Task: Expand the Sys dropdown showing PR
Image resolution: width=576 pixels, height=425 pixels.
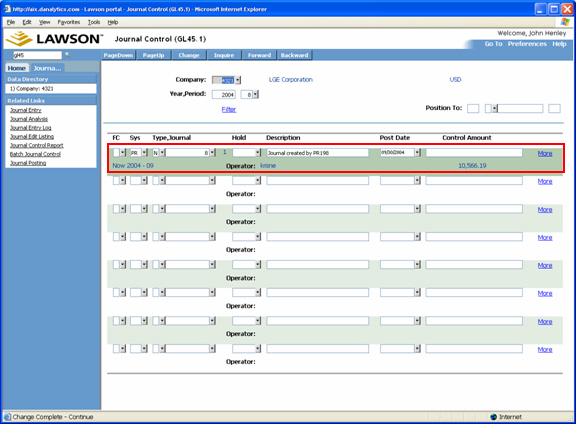Action: tap(145, 152)
